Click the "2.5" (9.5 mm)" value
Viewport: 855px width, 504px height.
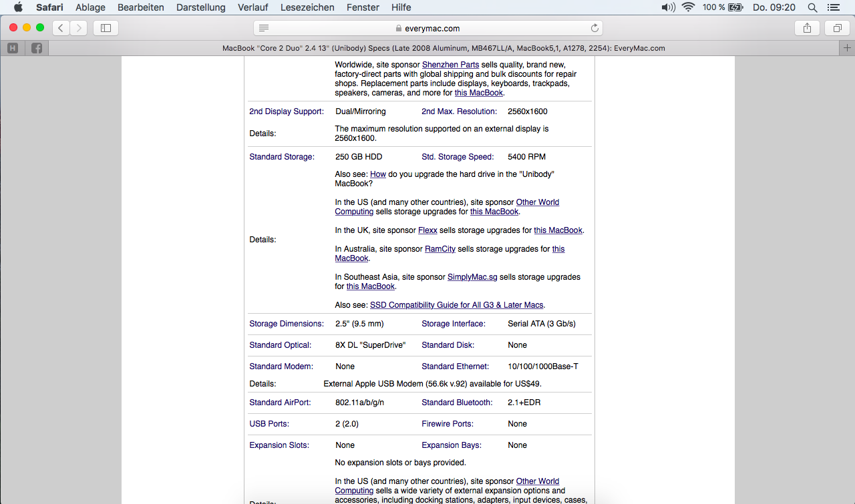click(359, 324)
